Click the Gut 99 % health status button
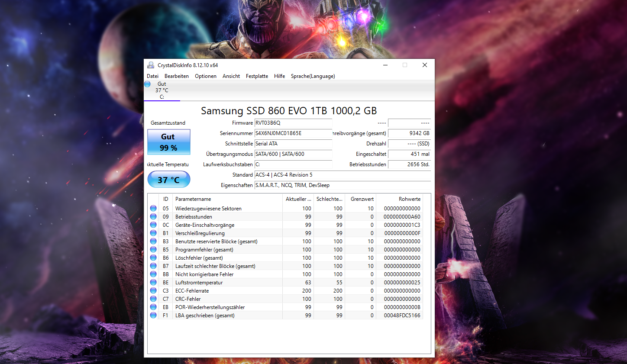Viewport: 627px width, 364px height. click(168, 142)
